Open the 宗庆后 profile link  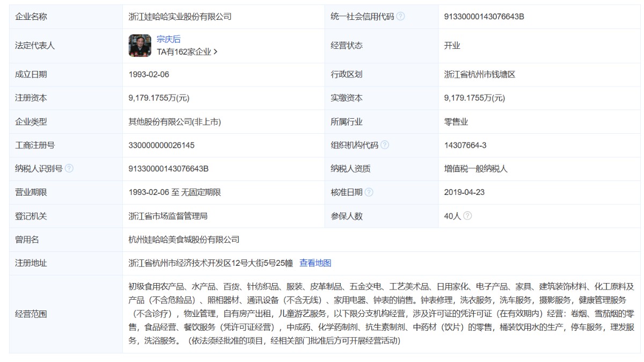click(169, 39)
